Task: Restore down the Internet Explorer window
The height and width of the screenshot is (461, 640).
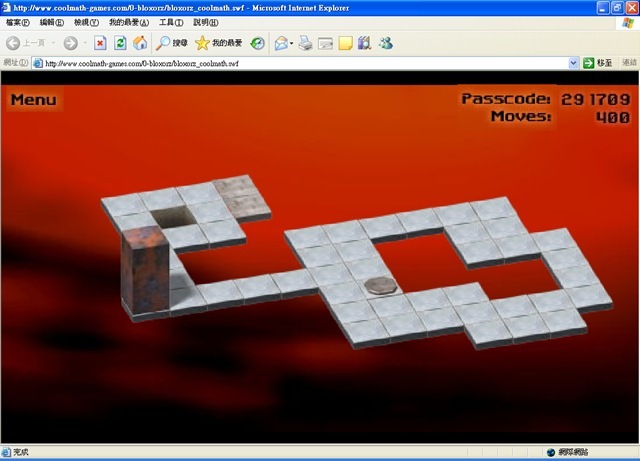Action: 618,8
